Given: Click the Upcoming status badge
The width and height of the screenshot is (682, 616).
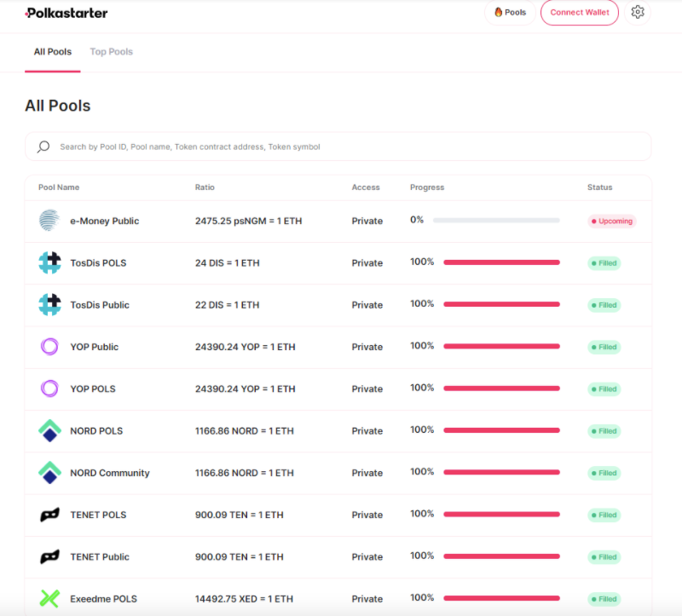Looking at the screenshot, I should point(611,221).
